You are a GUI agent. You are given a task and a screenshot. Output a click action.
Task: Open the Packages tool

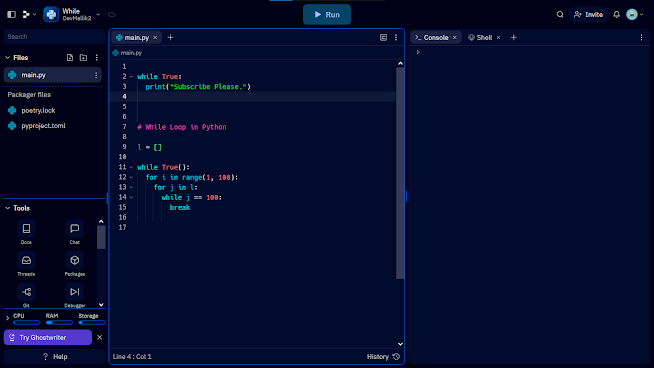click(75, 265)
